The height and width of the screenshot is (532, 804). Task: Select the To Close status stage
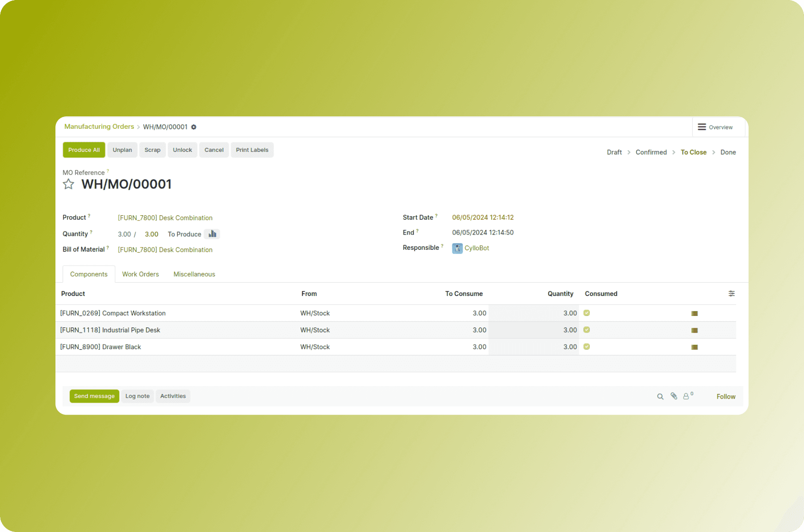(x=694, y=152)
